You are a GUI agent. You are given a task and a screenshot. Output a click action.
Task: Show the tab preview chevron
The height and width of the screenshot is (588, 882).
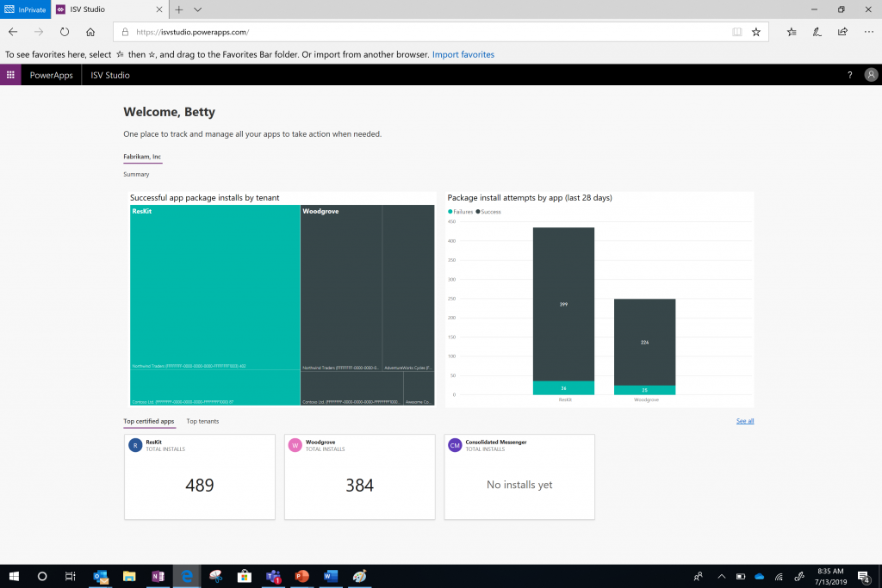pyautogui.click(x=197, y=9)
